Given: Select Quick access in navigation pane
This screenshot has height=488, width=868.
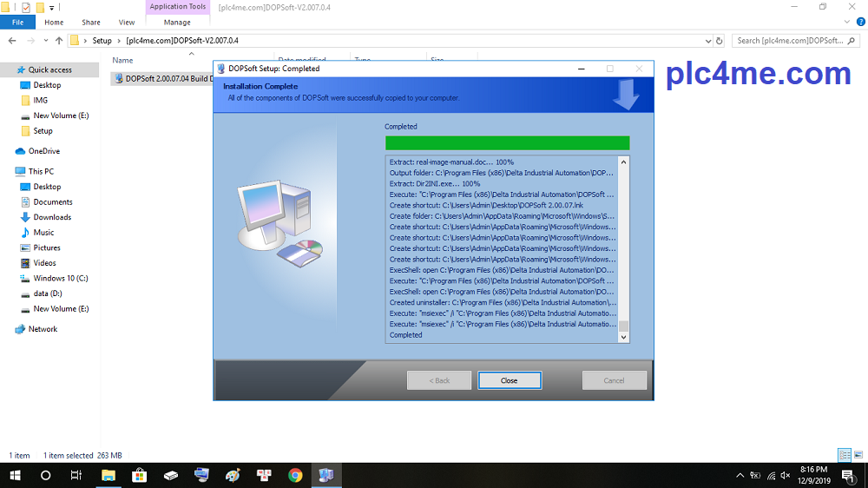Looking at the screenshot, I should point(49,69).
